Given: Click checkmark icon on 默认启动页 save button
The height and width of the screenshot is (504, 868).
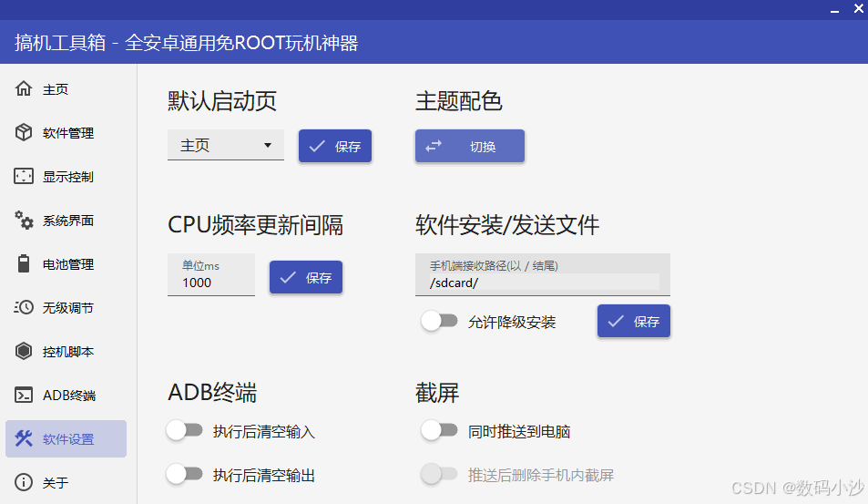Looking at the screenshot, I should click(x=317, y=146).
